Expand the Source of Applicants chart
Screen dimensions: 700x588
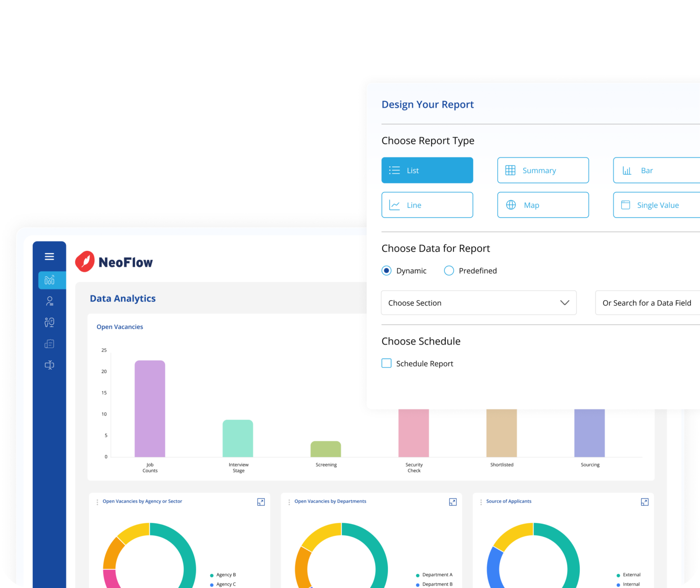[x=645, y=502]
